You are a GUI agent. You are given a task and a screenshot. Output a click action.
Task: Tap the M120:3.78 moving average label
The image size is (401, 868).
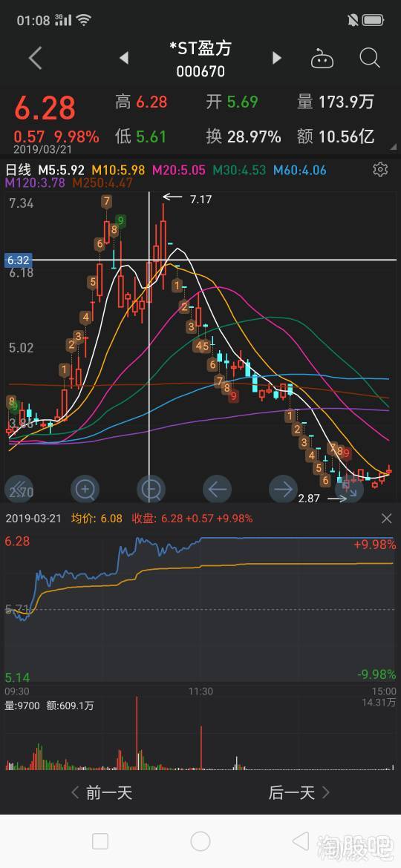[x=35, y=183]
